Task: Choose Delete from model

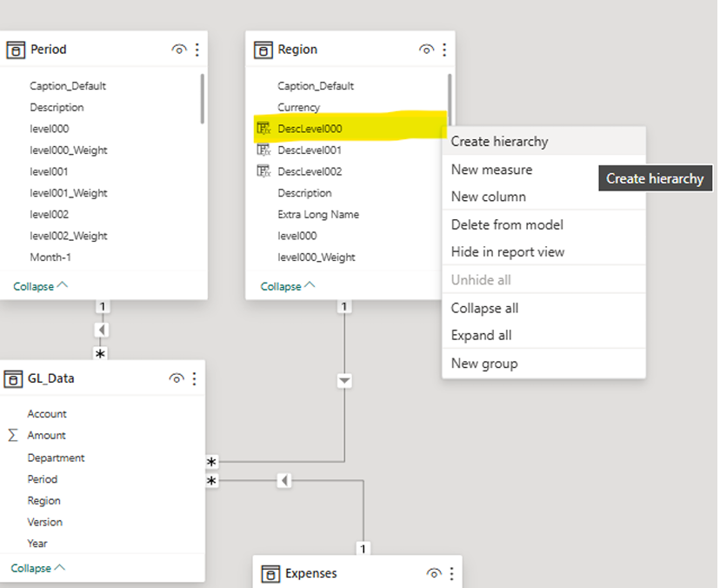Action: point(543,224)
